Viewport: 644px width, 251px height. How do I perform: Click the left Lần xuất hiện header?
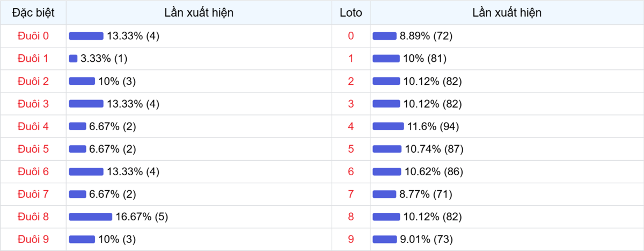tap(199, 13)
